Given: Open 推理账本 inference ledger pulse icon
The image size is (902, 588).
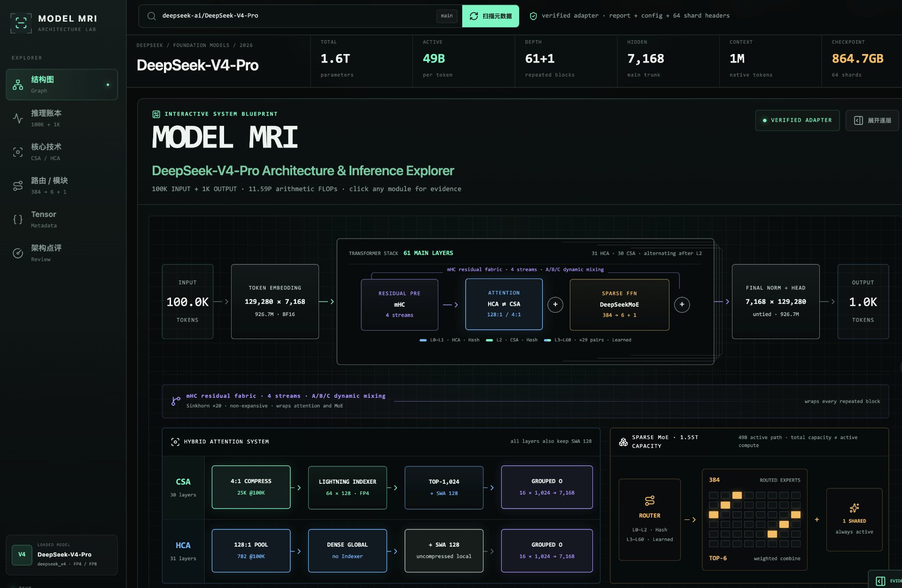Looking at the screenshot, I should [18, 118].
